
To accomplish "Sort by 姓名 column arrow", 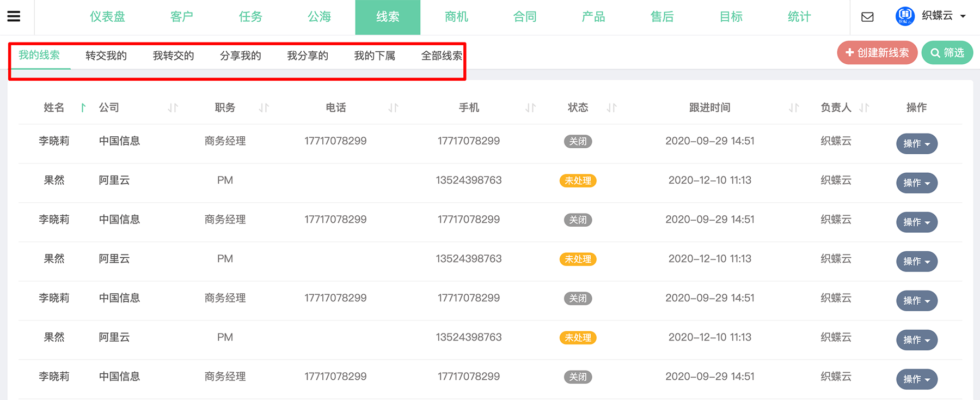I will [x=83, y=108].
